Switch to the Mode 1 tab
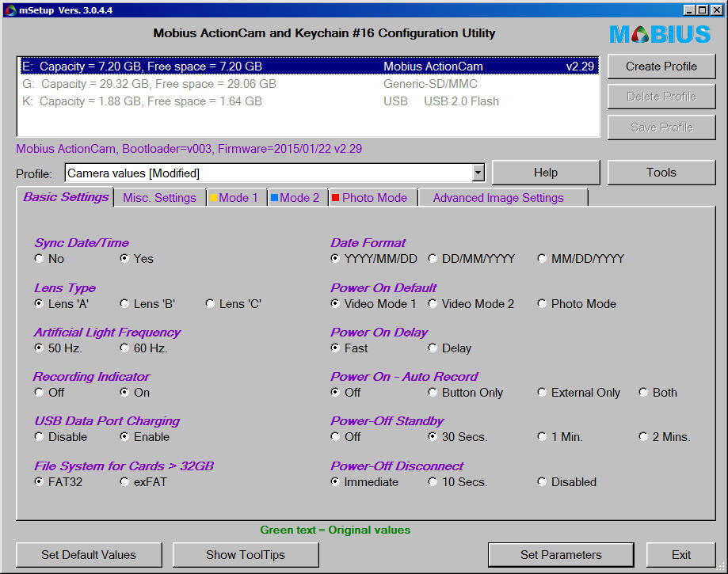Screen dimensions: 728x574 [x=237, y=198]
